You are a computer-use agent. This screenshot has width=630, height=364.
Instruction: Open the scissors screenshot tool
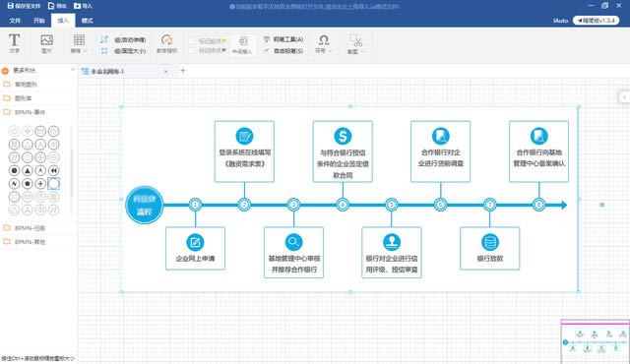(356, 40)
